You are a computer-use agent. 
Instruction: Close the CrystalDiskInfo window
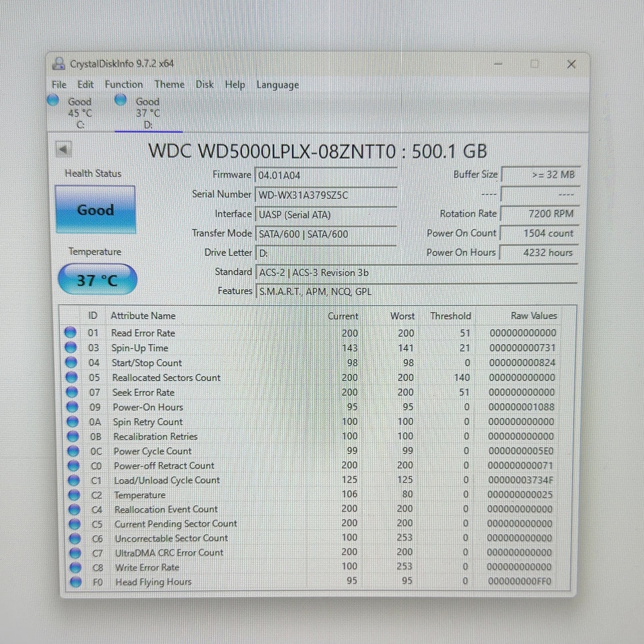[572, 64]
